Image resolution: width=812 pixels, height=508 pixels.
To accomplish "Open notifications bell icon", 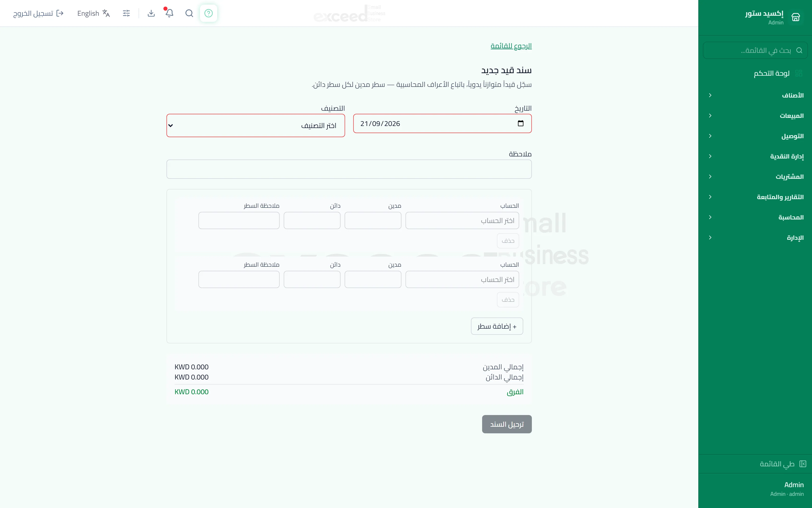I will [x=170, y=13].
